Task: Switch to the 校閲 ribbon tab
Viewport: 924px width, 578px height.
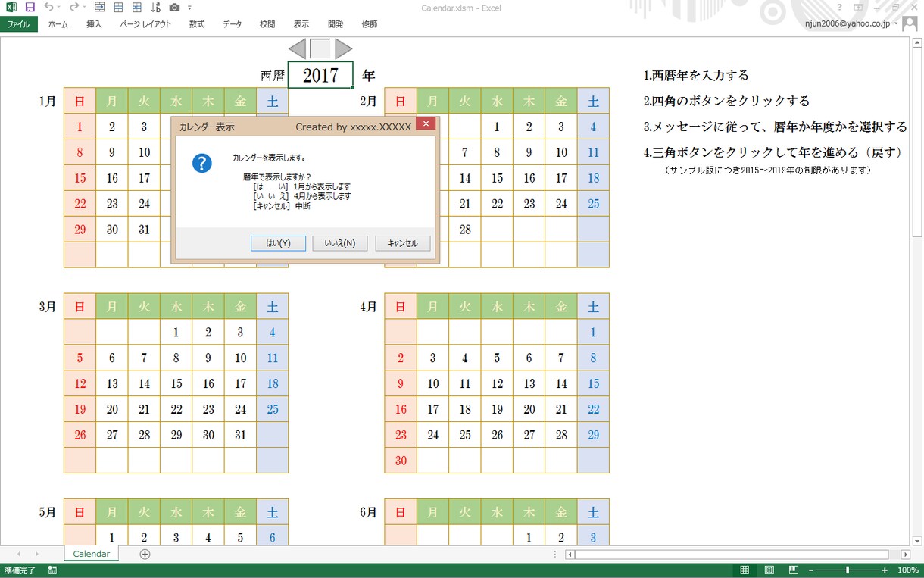Action: click(x=267, y=24)
